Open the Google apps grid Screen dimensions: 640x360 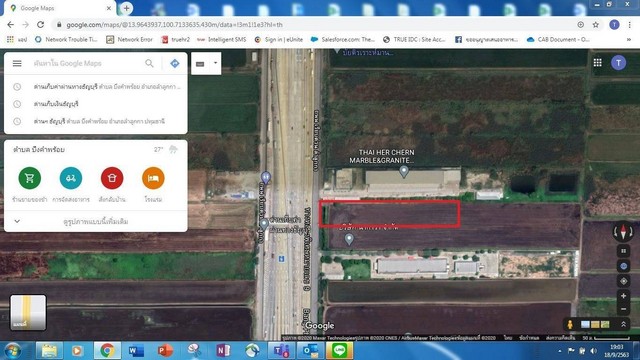coord(598,62)
